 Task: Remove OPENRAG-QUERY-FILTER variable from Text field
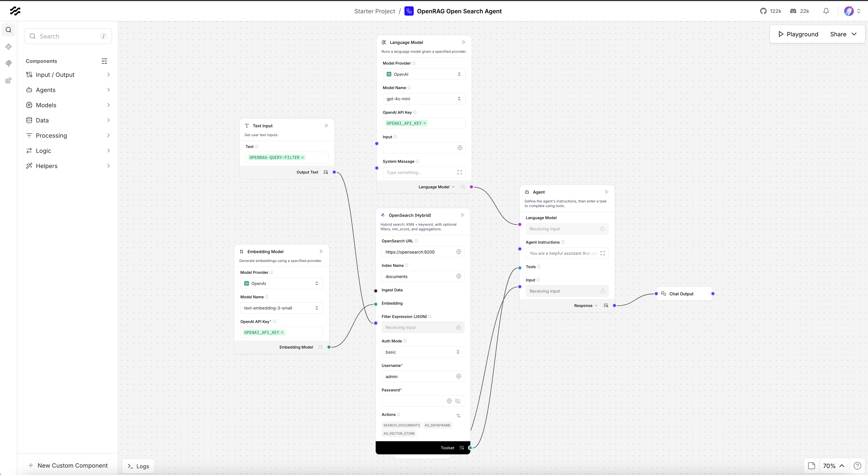click(x=303, y=157)
